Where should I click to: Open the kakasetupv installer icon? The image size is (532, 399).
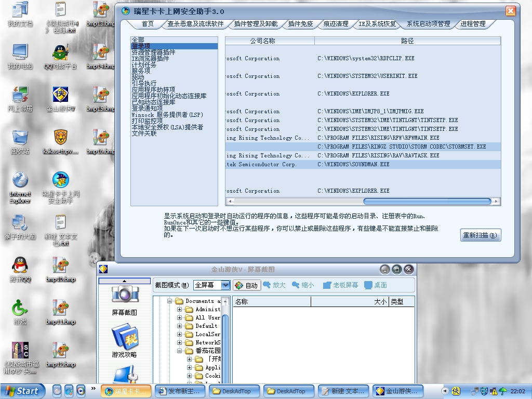tap(60, 142)
